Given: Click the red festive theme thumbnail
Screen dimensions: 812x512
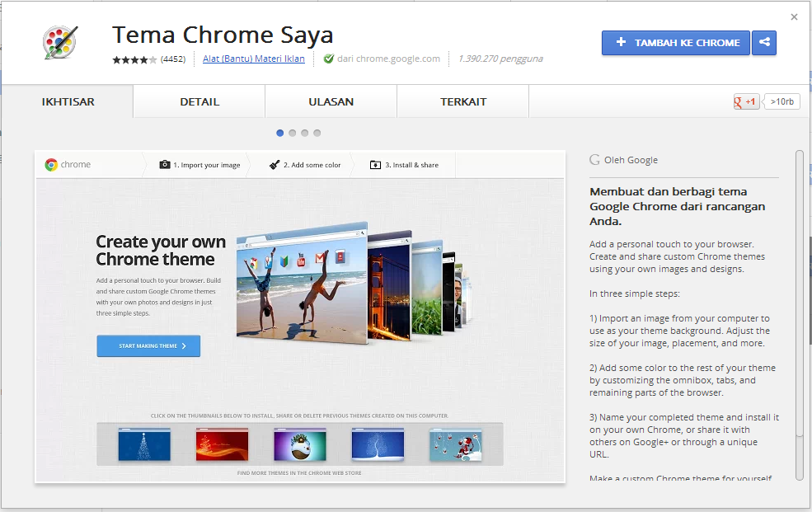Looking at the screenshot, I should pos(222,444).
